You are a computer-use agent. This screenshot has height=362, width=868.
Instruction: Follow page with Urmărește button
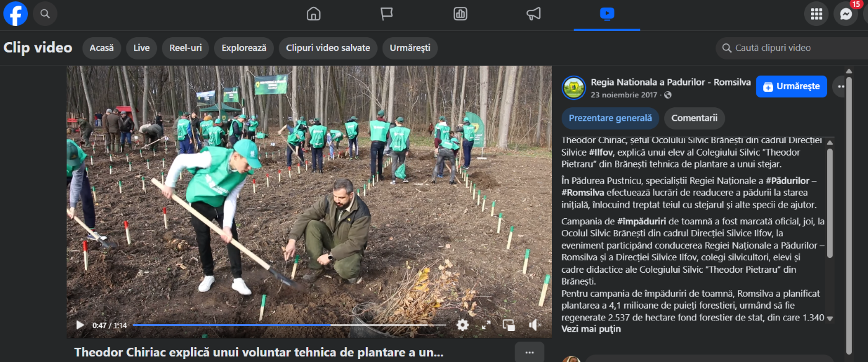(x=791, y=87)
